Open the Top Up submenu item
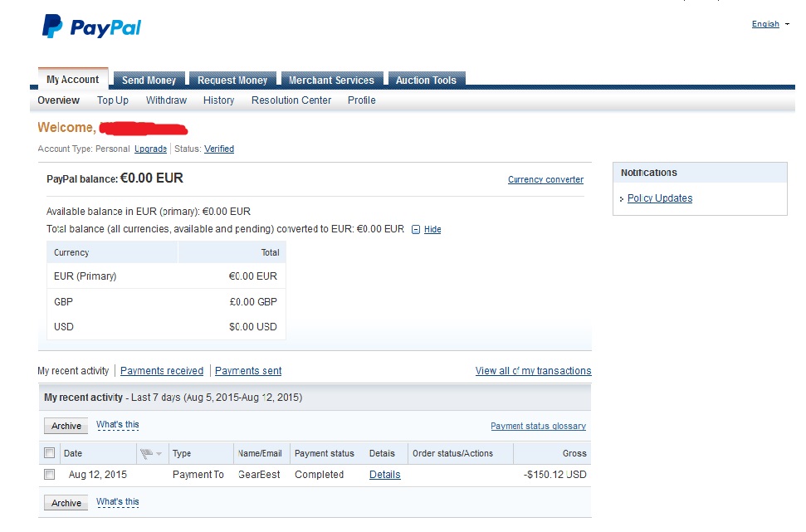Screen dimensions: 806x532 113,100
